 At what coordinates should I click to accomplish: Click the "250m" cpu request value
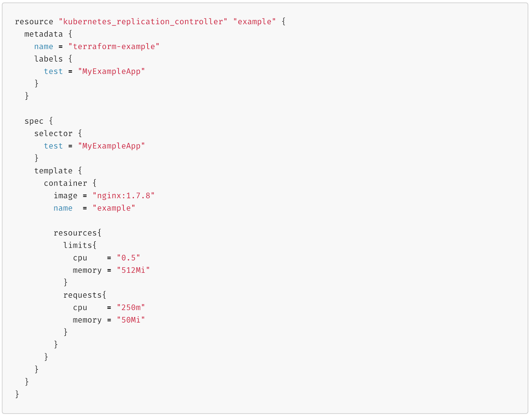click(x=131, y=307)
